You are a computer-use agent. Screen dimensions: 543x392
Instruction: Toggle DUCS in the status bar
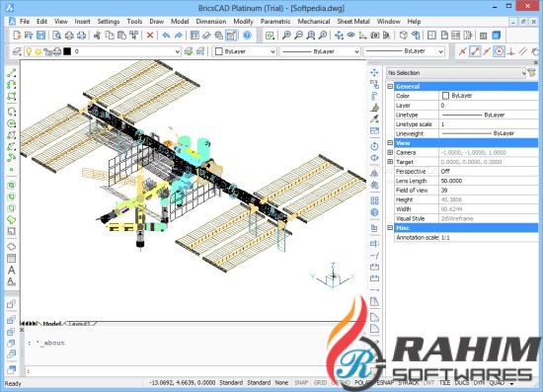pyautogui.click(x=462, y=383)
